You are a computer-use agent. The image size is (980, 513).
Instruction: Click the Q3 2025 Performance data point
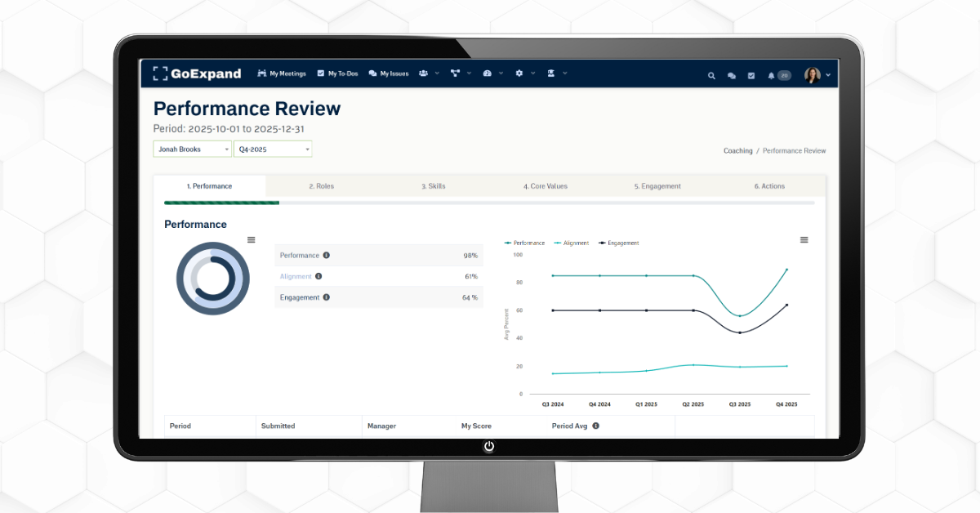pos(740,315)
